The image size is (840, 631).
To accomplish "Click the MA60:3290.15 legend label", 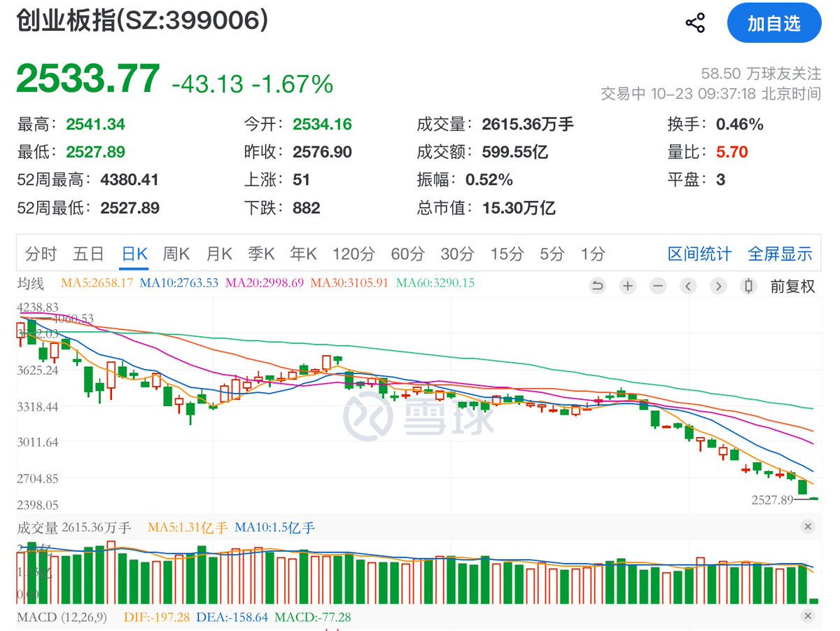I will tap(435, 283).
